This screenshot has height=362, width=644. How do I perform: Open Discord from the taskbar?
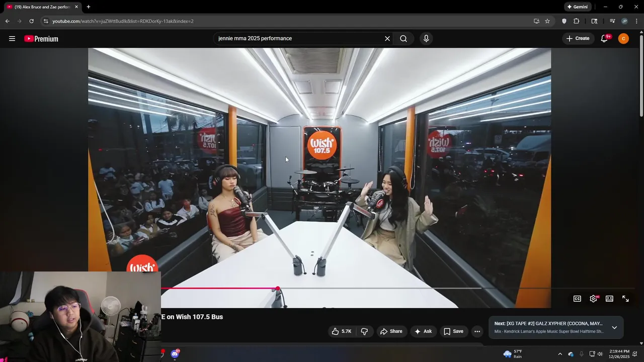point(175,354)
